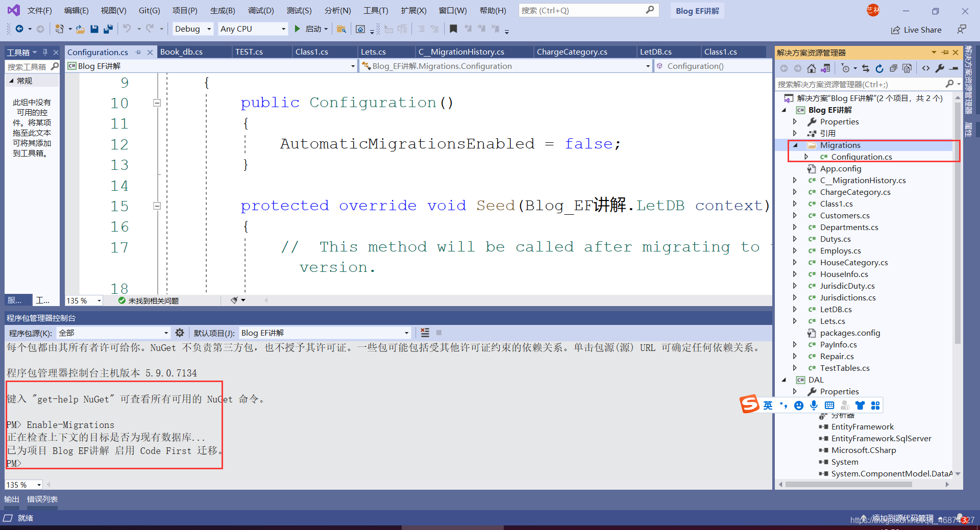Screen dimensions: 980x530
Task: Open the Any CPU platform dropdown
Action: coord(253,29)
